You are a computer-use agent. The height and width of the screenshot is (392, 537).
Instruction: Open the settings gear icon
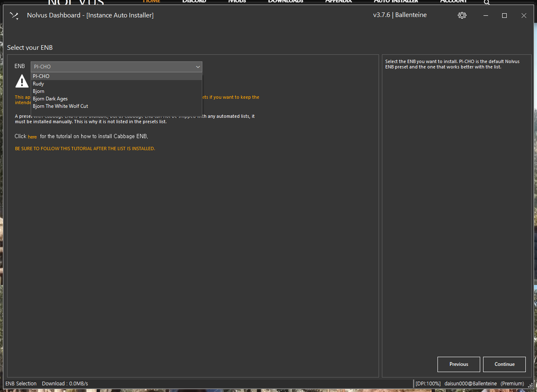point(462,15)
